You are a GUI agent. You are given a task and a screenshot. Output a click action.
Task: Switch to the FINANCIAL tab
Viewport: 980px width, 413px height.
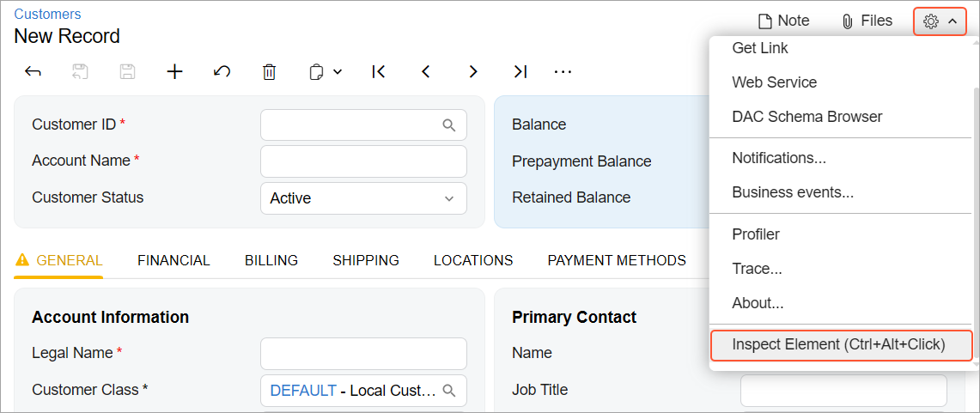click(173, 260)
